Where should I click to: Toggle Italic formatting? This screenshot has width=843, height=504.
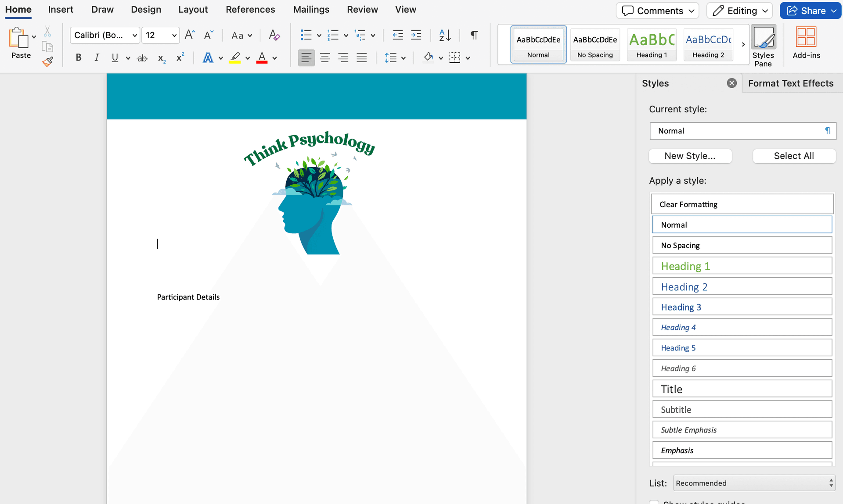pos(97,58)
